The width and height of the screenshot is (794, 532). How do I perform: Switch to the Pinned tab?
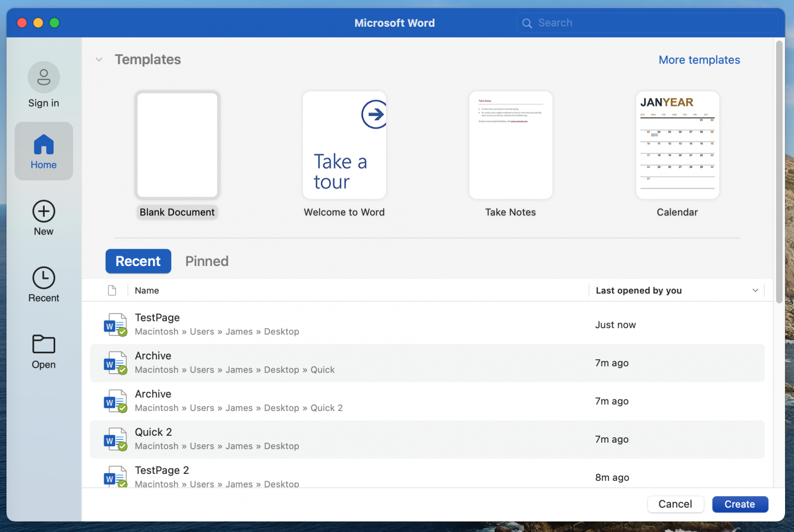207,261
